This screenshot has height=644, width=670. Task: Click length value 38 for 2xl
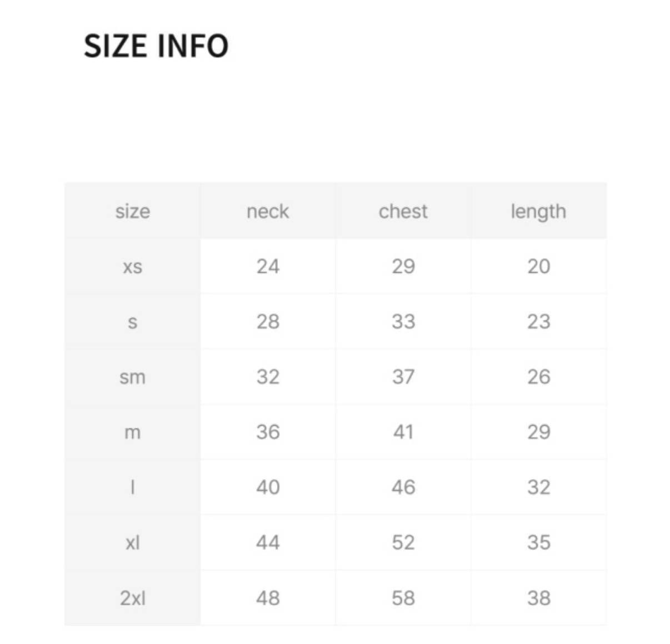click(538, 598)
